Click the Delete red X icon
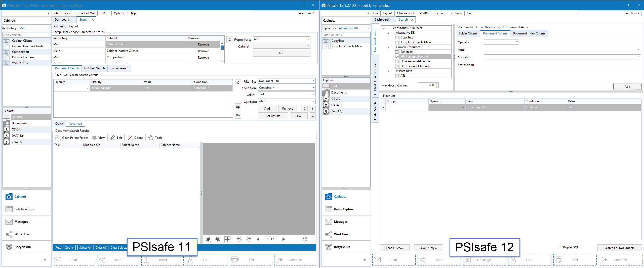Image resolution: width=644 pixels, height=268 pixels. 130,138
